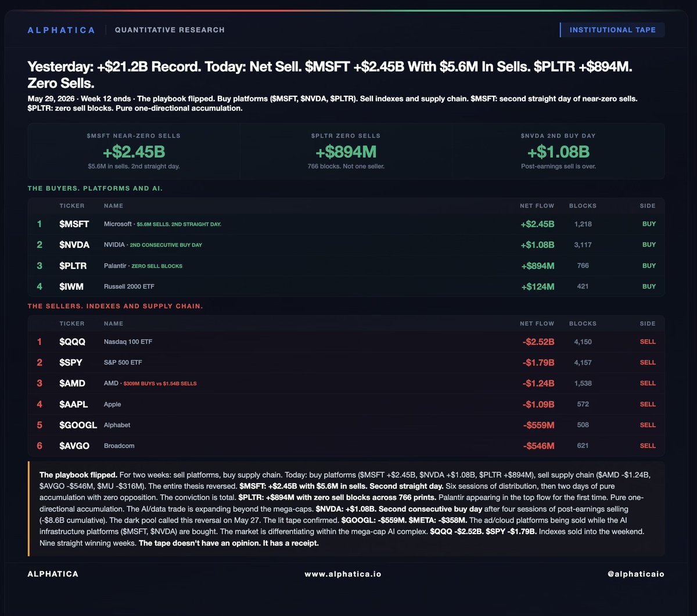Click the 1,218 blocks count for Microsoft

(x=583, y=224)
